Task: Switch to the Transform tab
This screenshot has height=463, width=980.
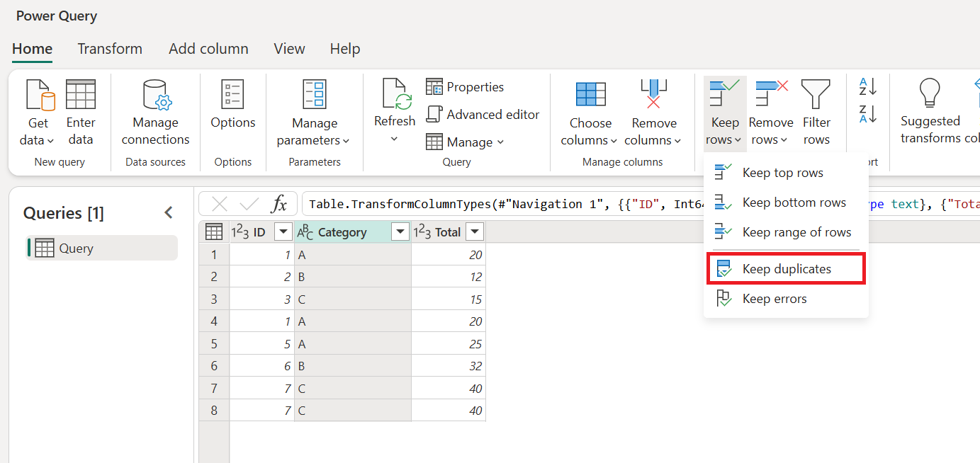Action: coord(110,49)
